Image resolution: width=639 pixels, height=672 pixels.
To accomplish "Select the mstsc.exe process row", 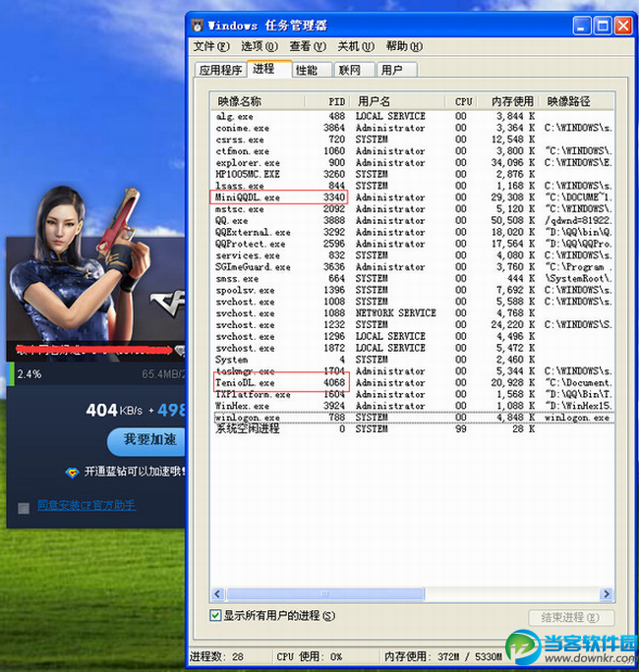I will point(413,208).
